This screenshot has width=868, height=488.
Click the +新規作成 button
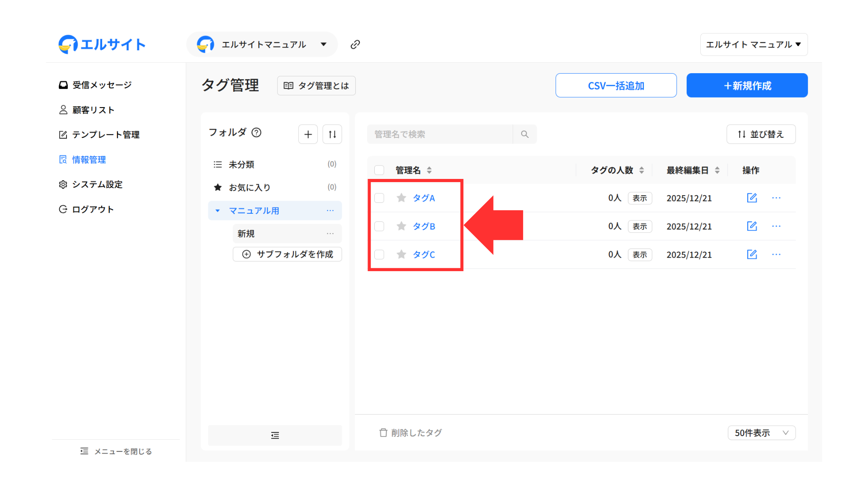click(747, 85)
